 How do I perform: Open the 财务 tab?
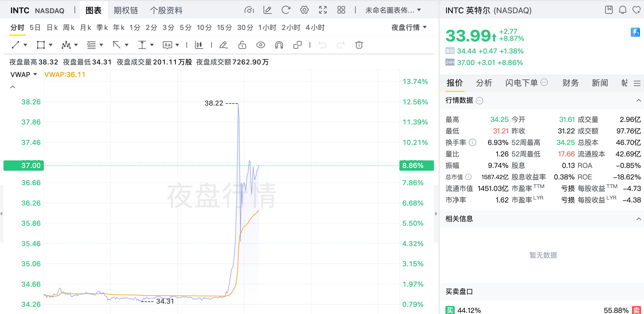570,83
